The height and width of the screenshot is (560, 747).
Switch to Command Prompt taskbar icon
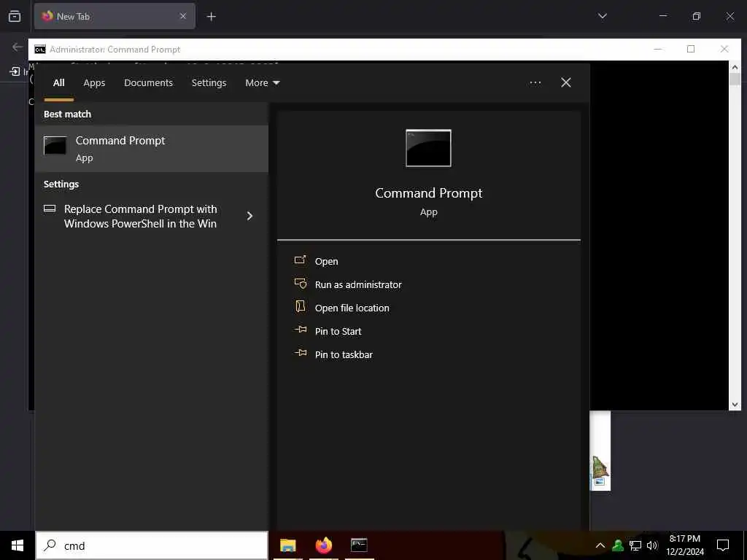[359, 545]
